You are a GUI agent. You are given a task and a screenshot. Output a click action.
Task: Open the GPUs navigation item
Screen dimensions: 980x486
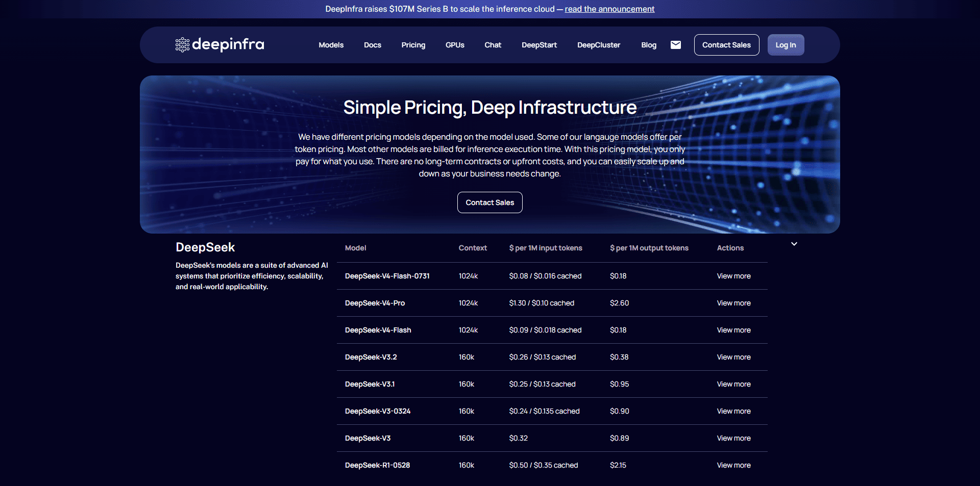455,45
